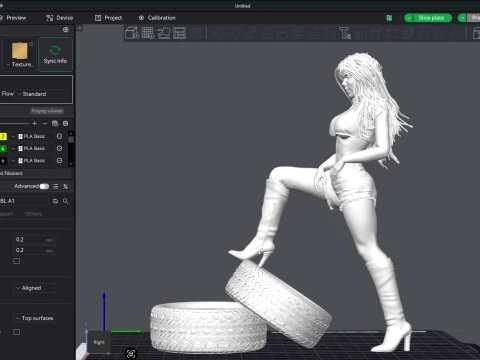Click the Textured plate thumbnail image
Viewport: 480px width, 360px height.
point(20,51)
